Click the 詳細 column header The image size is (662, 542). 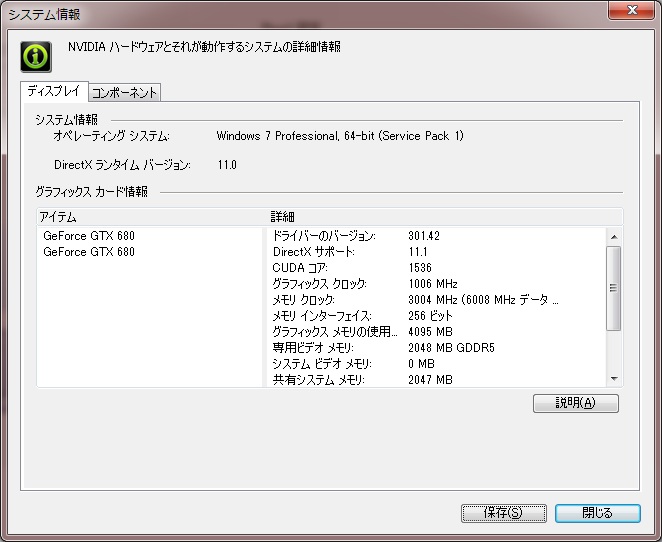tap(445, 217)
